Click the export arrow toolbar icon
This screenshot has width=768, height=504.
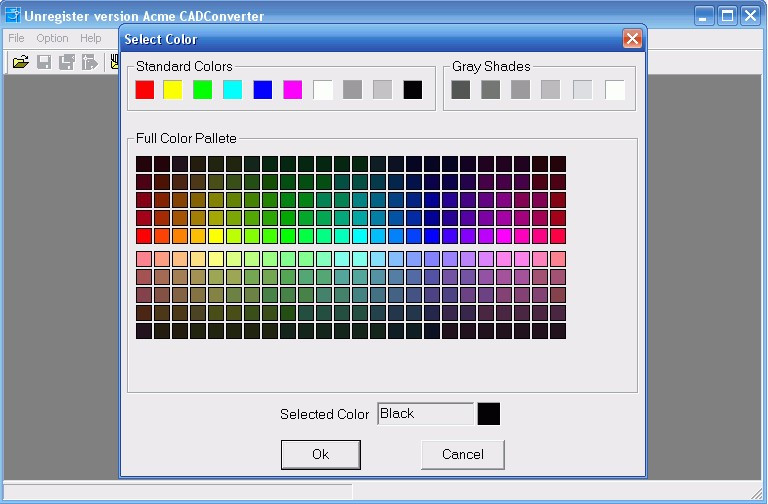(x=90, y=62)
